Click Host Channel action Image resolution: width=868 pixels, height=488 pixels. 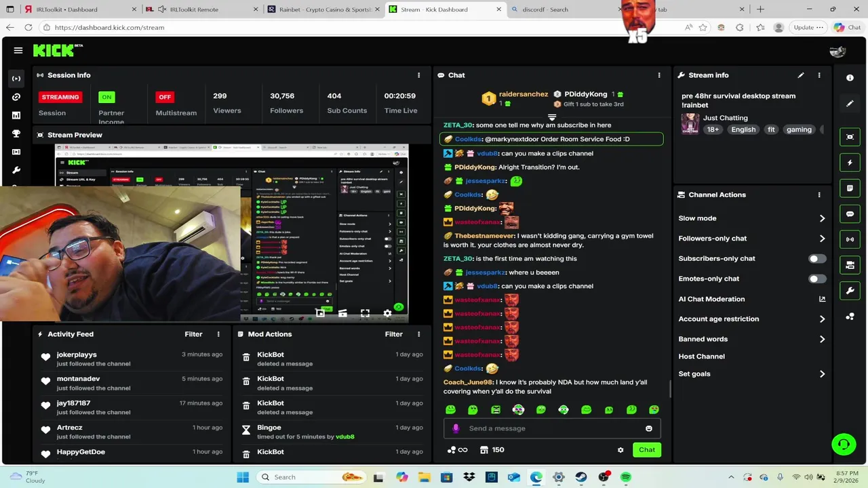tap(702, 357)
